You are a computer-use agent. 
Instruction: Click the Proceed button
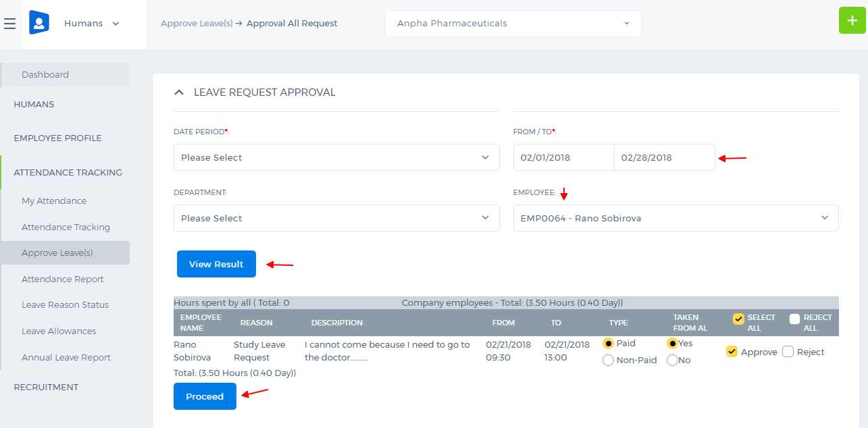click(x=205, y=396)
